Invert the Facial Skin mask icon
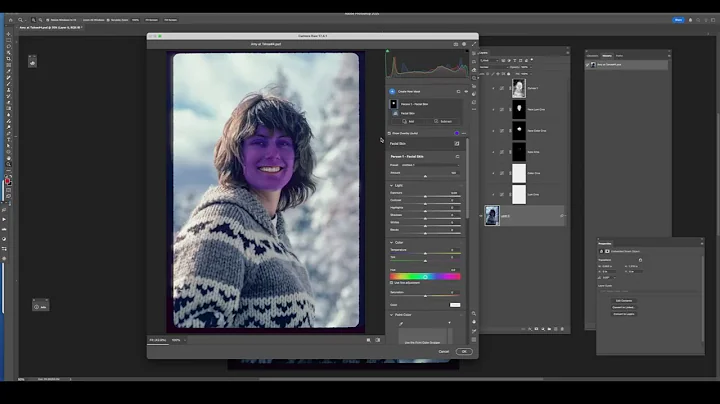The image size is (720, 404). tap(456, 144)
